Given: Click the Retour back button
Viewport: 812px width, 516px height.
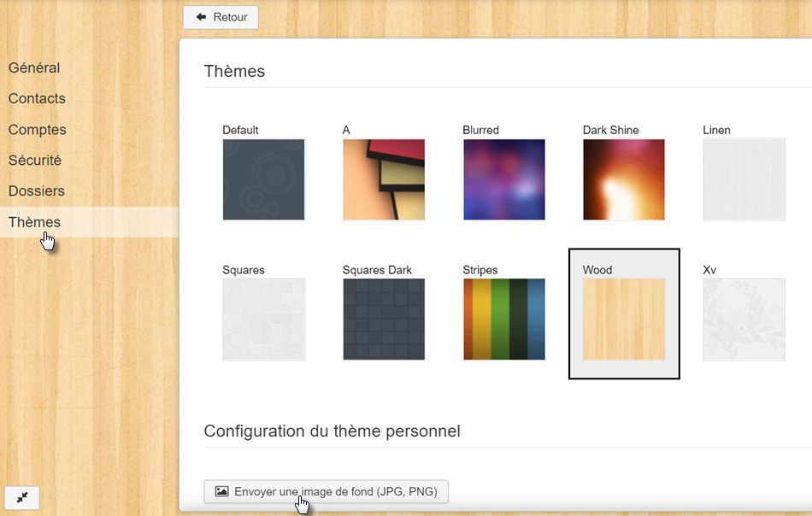Looking at the screenshot, I should [221, 17].
